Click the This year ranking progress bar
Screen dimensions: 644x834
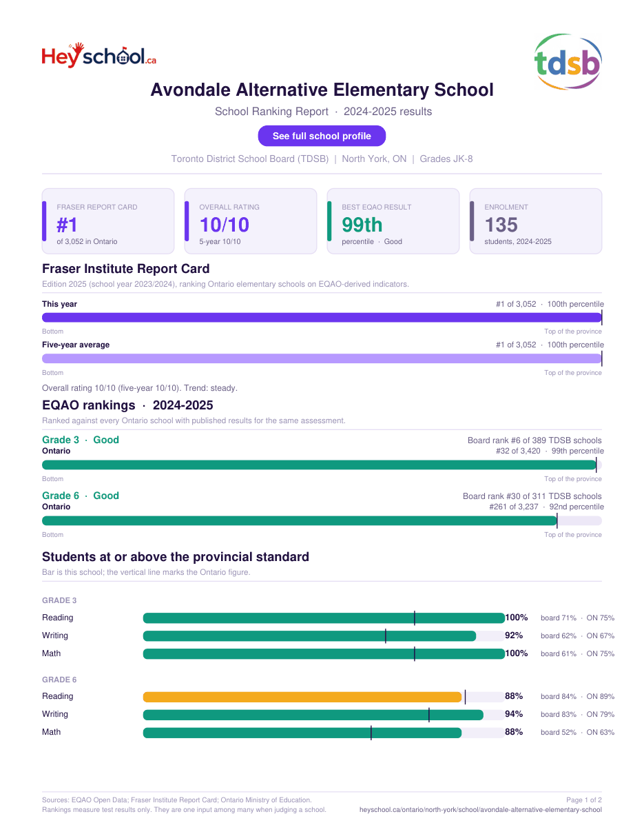tap(322, 318)
